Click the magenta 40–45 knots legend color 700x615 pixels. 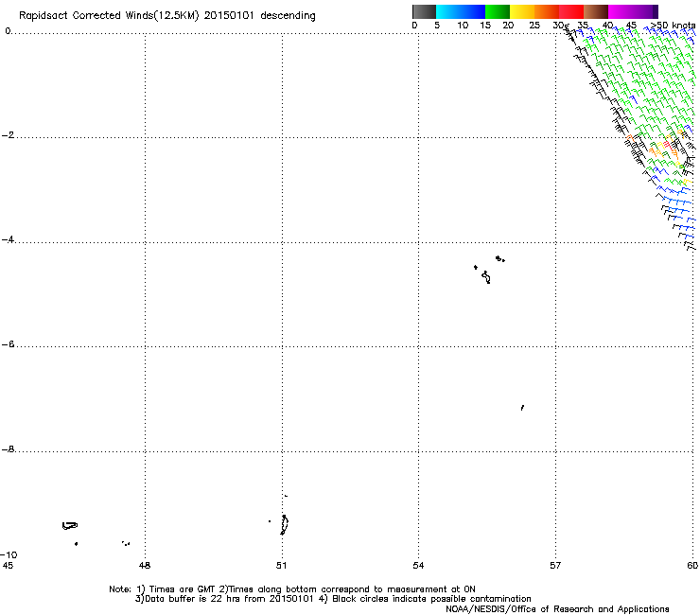click(x=621, y=11)
